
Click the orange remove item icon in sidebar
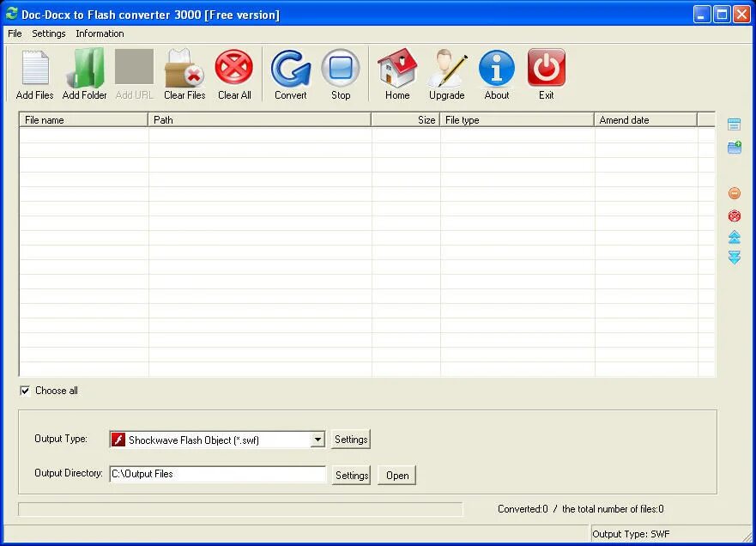[x=735, y=193]
